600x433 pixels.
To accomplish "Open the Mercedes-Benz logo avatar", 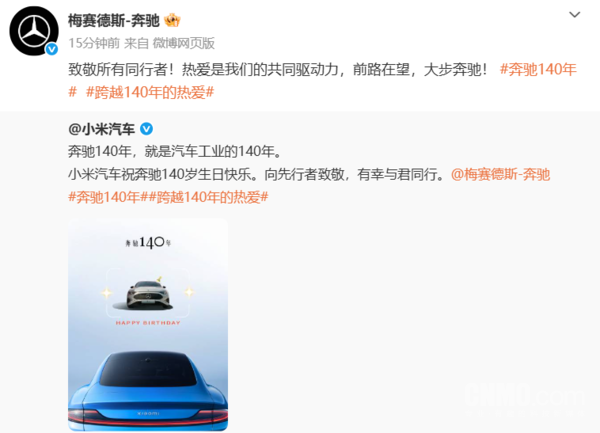I will tap(34, 31).
